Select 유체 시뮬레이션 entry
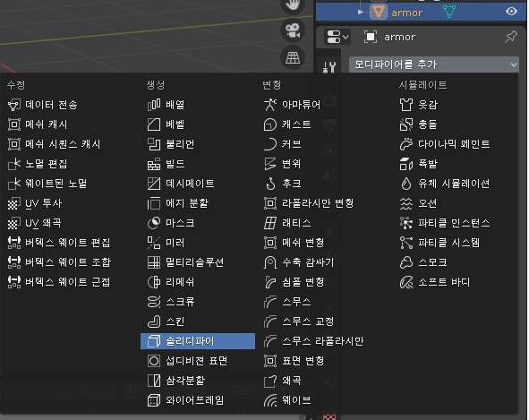The width and height of the screenshot is (529, 420). click(445, 184)
